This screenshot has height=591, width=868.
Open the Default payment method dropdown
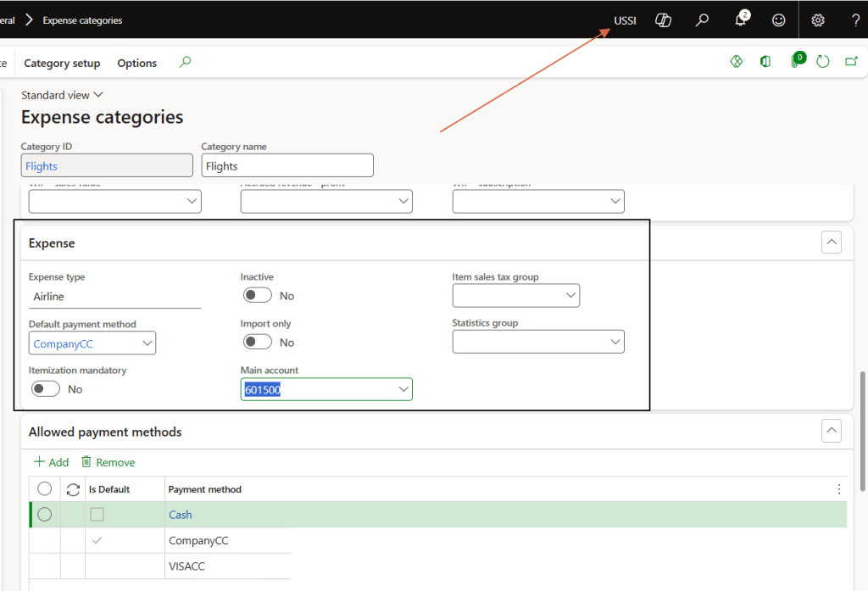click(x=147, y=343)
